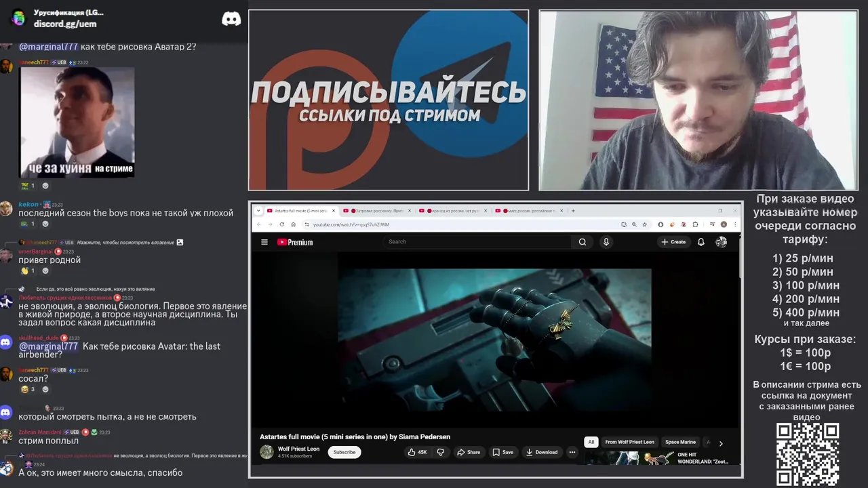Reload the YouTube page
Screen dimensions: 868x488
click(x=281, y=224)
